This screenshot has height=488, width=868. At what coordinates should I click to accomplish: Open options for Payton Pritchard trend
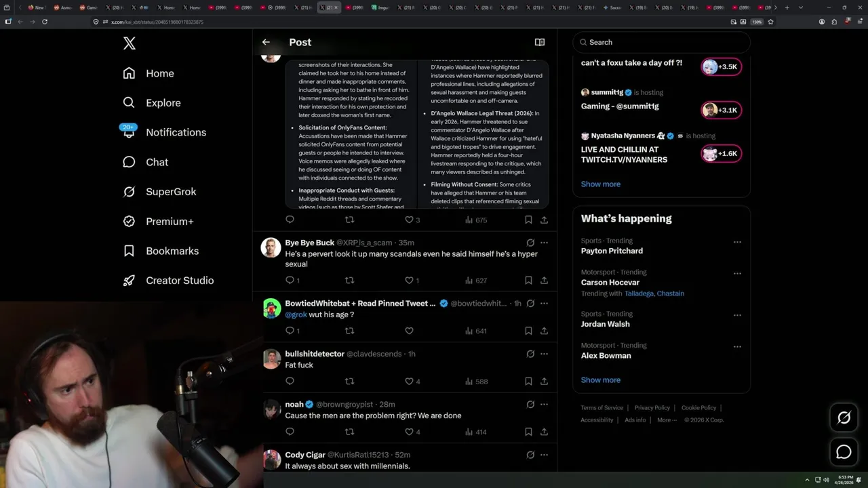tap(737, 242)
